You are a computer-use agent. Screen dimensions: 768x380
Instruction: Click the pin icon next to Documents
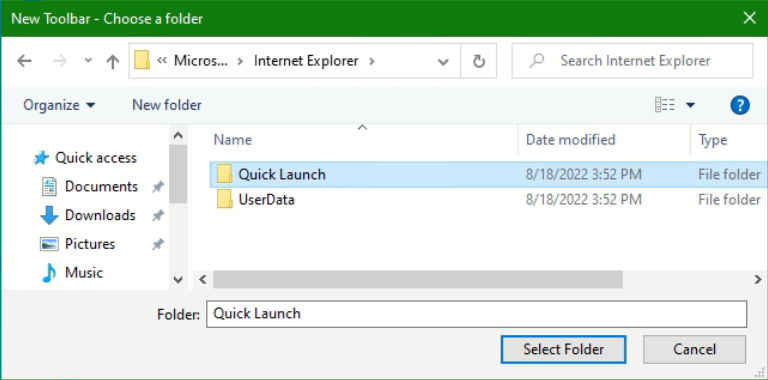158,187
